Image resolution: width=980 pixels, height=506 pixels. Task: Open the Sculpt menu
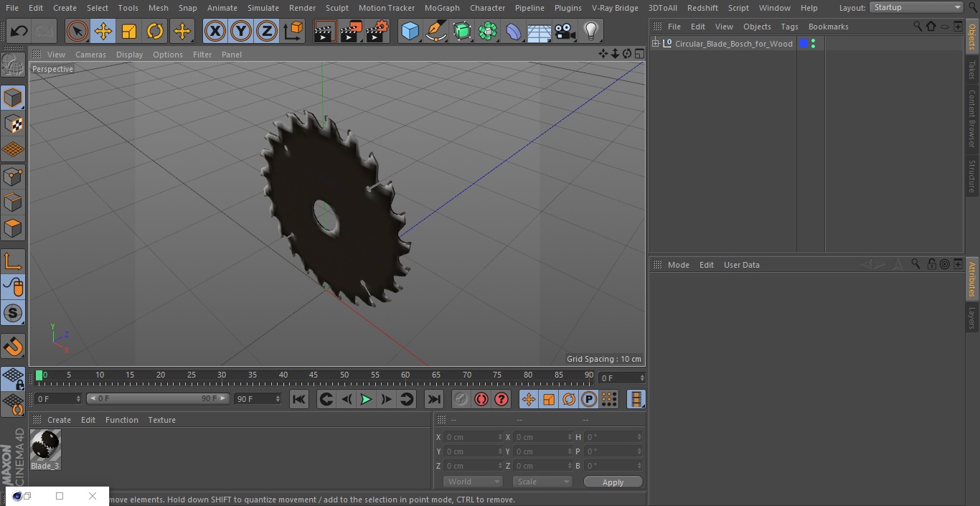click(336, 8)
